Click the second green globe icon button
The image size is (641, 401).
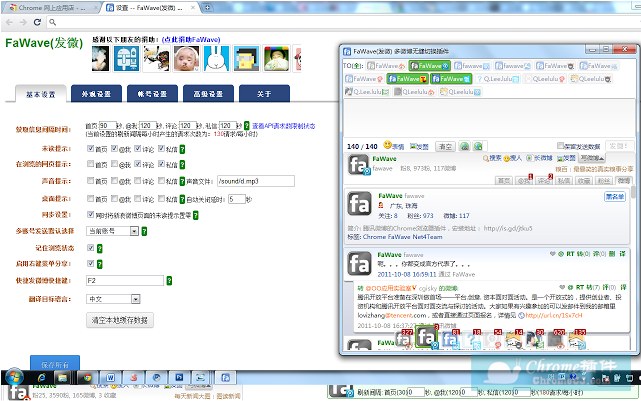(x=478, y=146)
